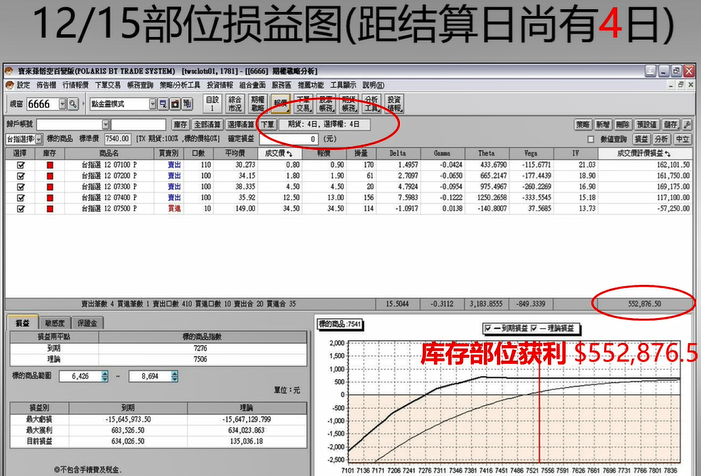Enable the 數值查詢 checkbox
Viewport: 701px width, 476px height.
(x=591, y=139)
